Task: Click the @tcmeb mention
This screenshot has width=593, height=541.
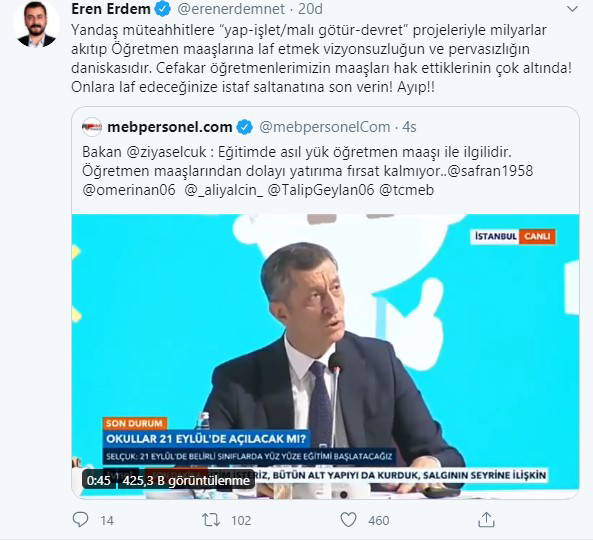Action: pyautogui.click(x=407, y=190)
